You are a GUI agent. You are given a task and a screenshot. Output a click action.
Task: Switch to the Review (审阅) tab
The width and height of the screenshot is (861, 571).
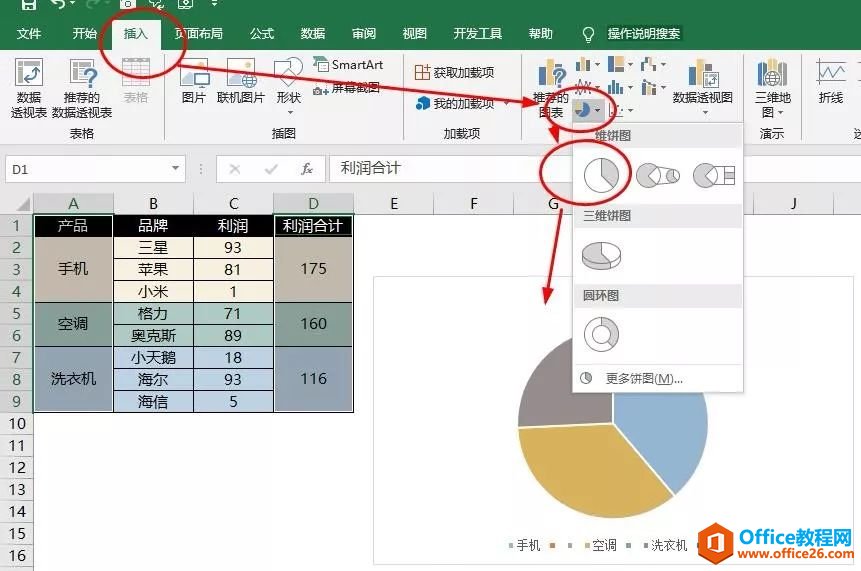coord(364,34)
